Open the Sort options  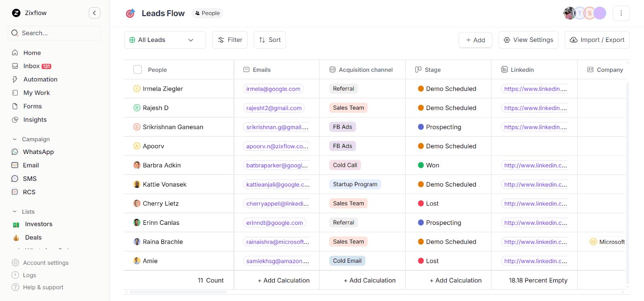coord(270,40)
